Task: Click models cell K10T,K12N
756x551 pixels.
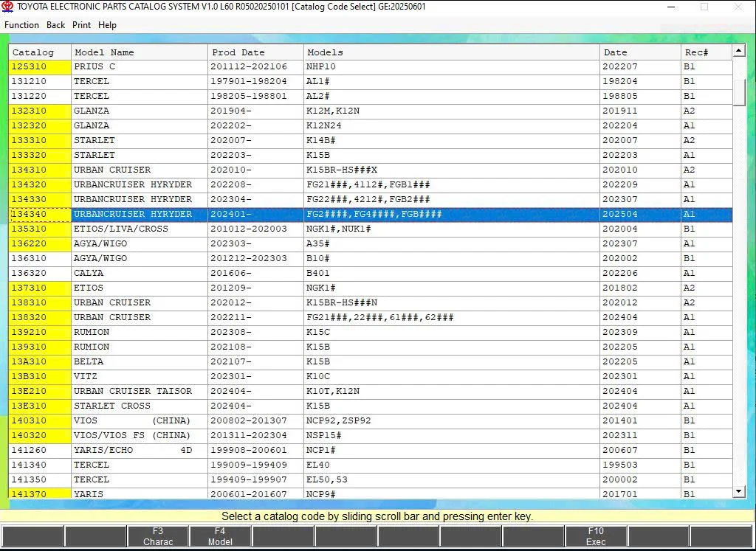Action: pos(452,391)
